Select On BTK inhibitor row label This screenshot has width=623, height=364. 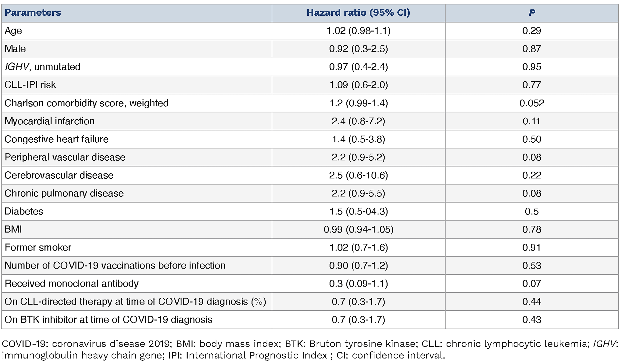[x=108, y=320]
